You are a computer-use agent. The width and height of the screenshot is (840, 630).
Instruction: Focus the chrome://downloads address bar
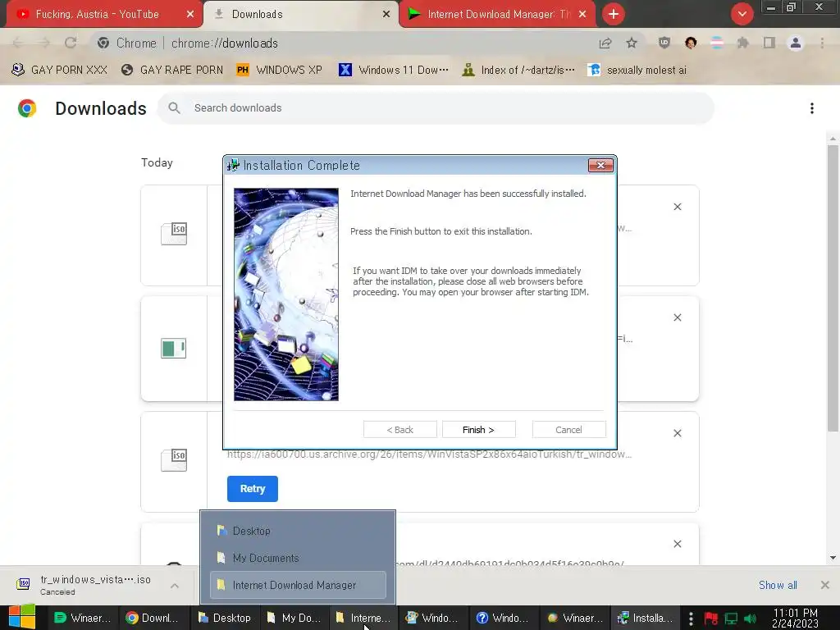click(343, 43)
